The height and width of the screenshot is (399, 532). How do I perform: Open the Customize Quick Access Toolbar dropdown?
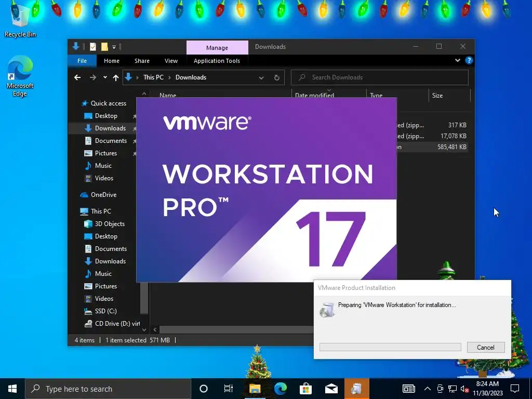pos(114,47)
